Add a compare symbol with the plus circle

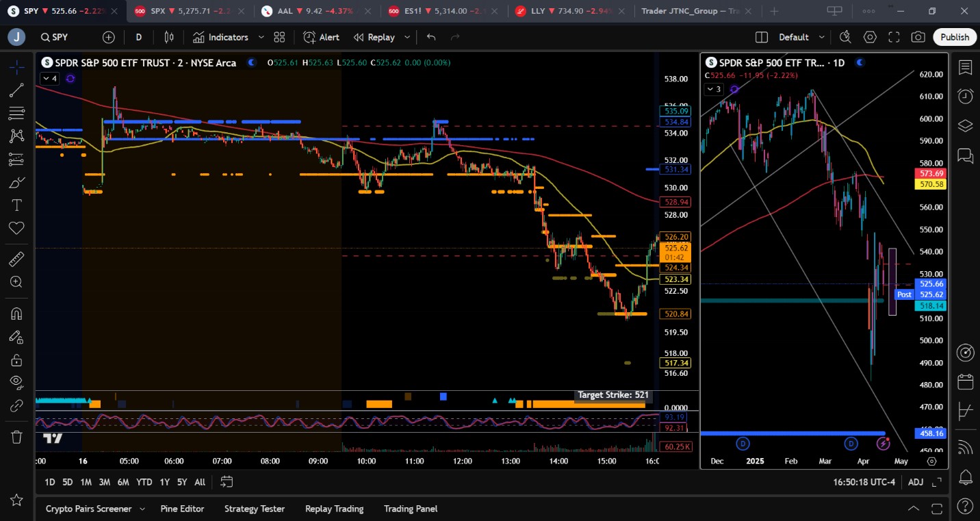(x=109, y=37)
